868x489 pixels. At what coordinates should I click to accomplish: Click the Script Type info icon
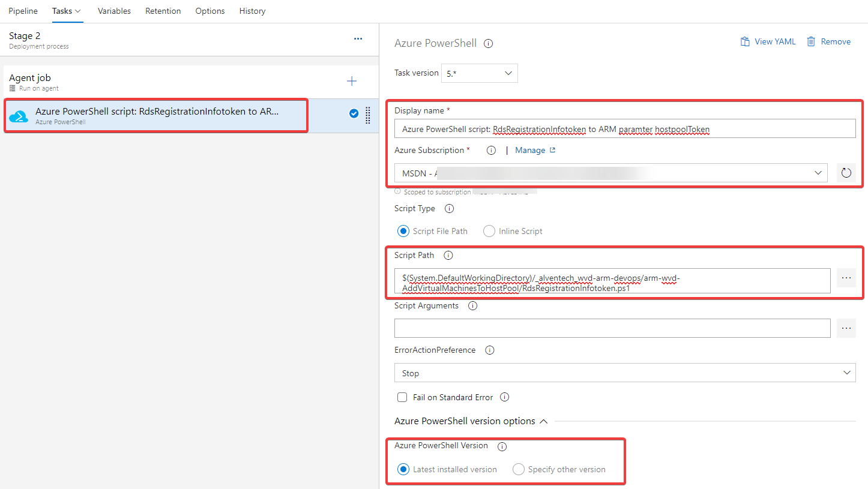coord(449,209)
